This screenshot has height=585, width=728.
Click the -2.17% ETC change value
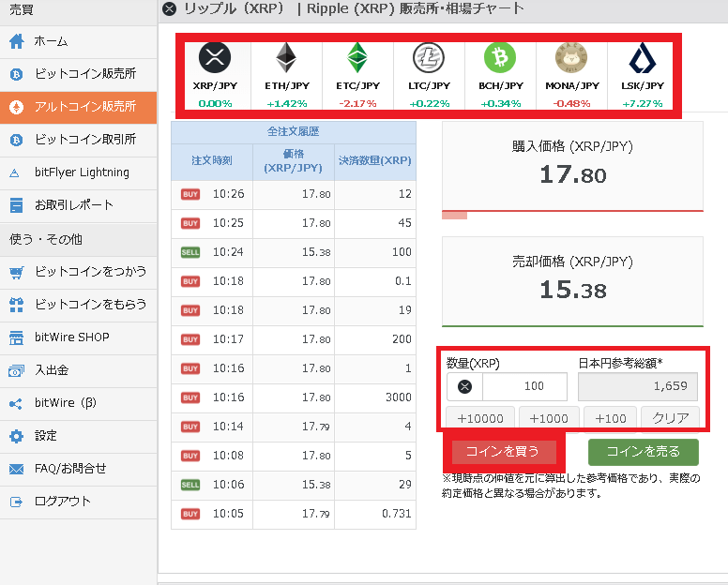[357, 104]
